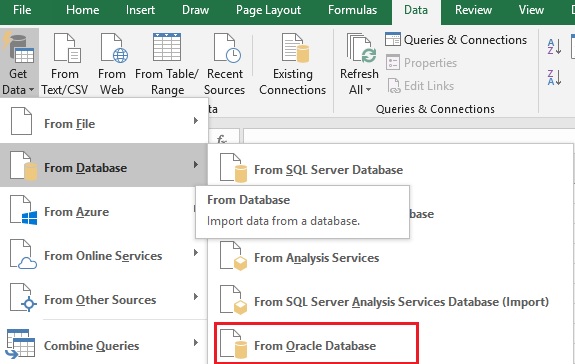Screen dimensions: 575x364
Task: Switch to the View tab
Action: click(x=531, y=10)
